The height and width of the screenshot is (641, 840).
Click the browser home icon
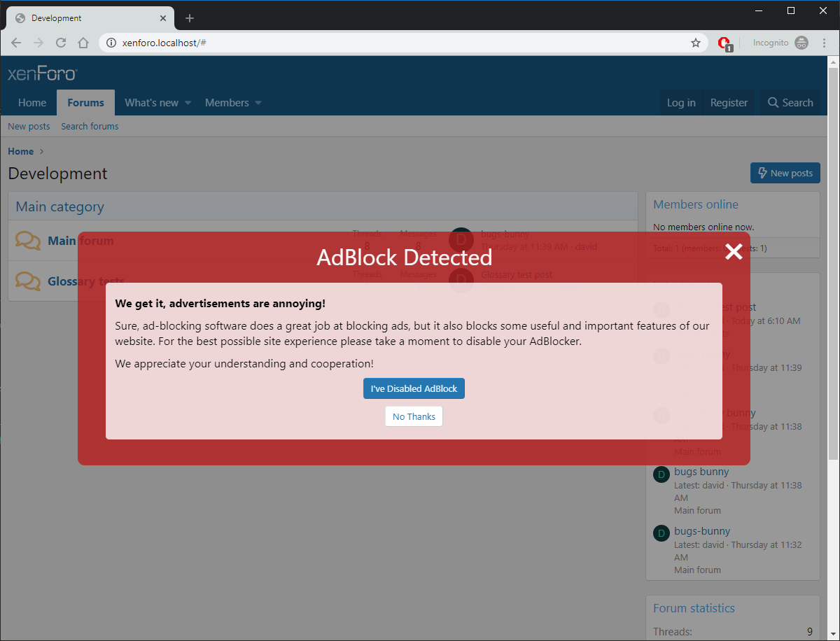[x=83, y=43]
